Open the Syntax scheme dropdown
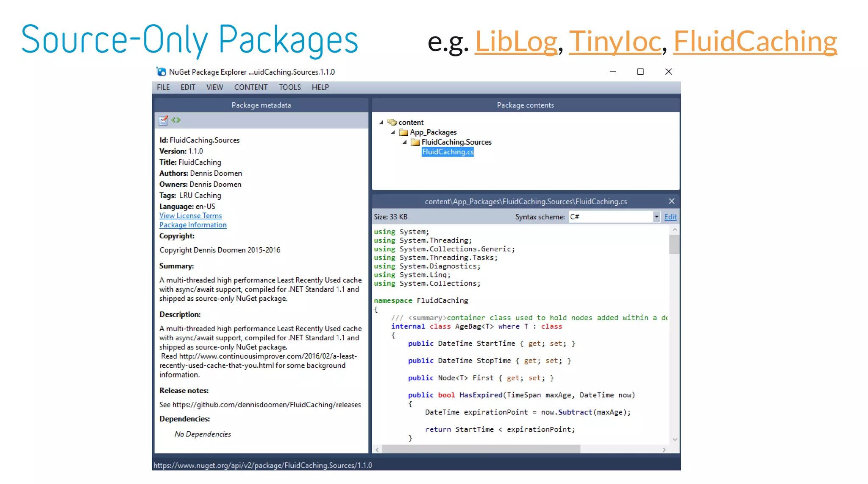This screenshot has width=868, height=484. (656, 217)
